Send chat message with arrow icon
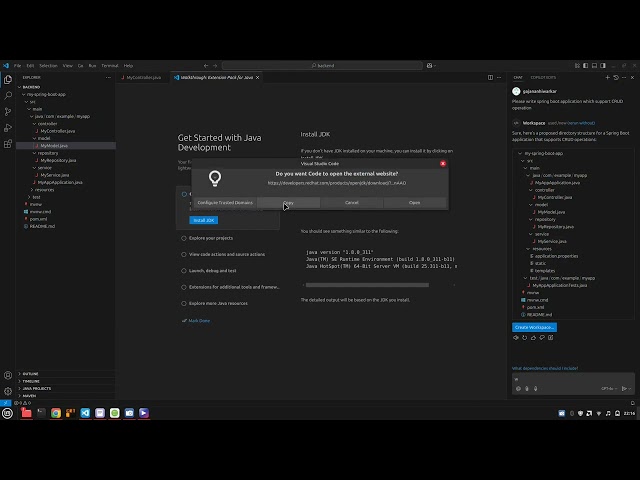This screenshot has height=480, width=640. 624,389
